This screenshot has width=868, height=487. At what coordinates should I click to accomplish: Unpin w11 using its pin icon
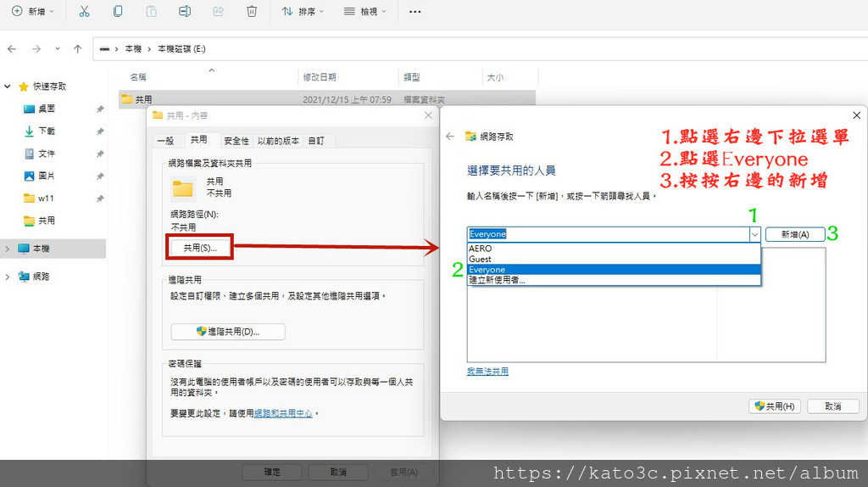coord(100,199)
